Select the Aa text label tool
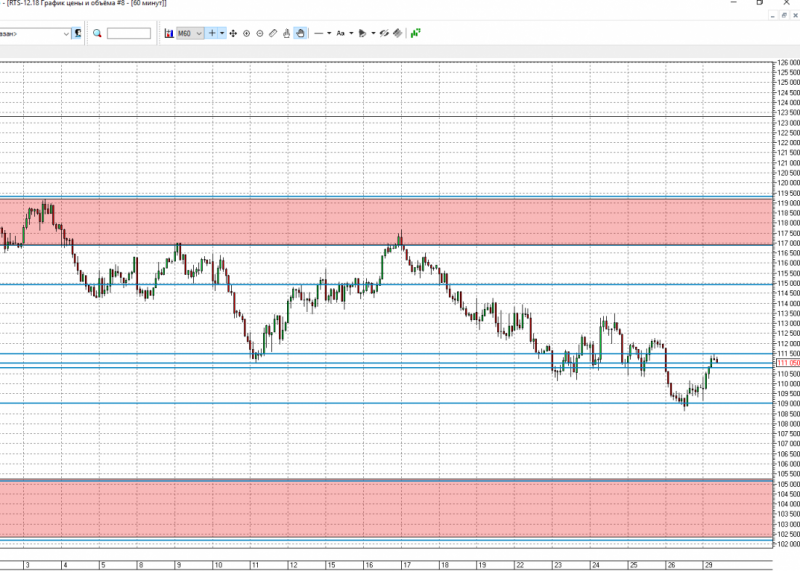This screenshot has height=571, width=800. tap(340, 34)
